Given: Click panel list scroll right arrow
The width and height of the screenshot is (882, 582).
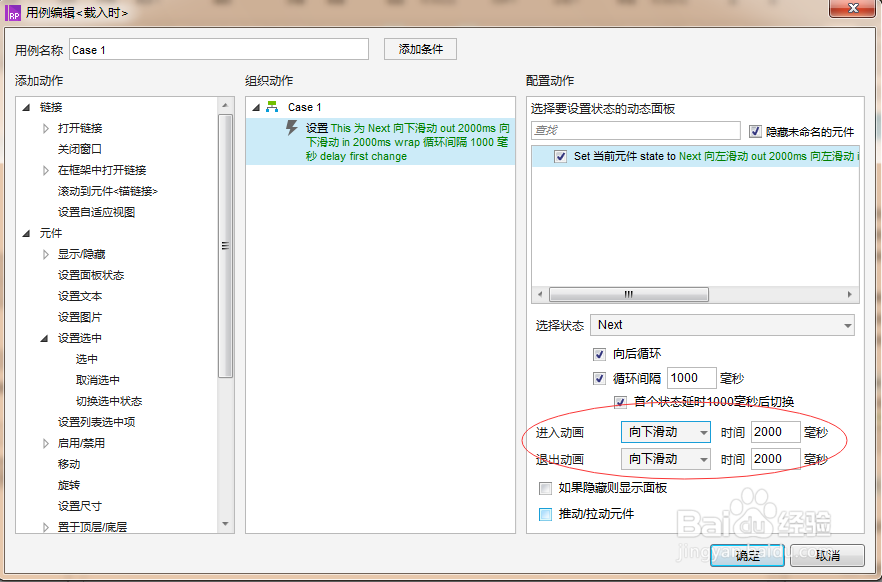Looking at the screenshot, I should click(x=849, y=294).
